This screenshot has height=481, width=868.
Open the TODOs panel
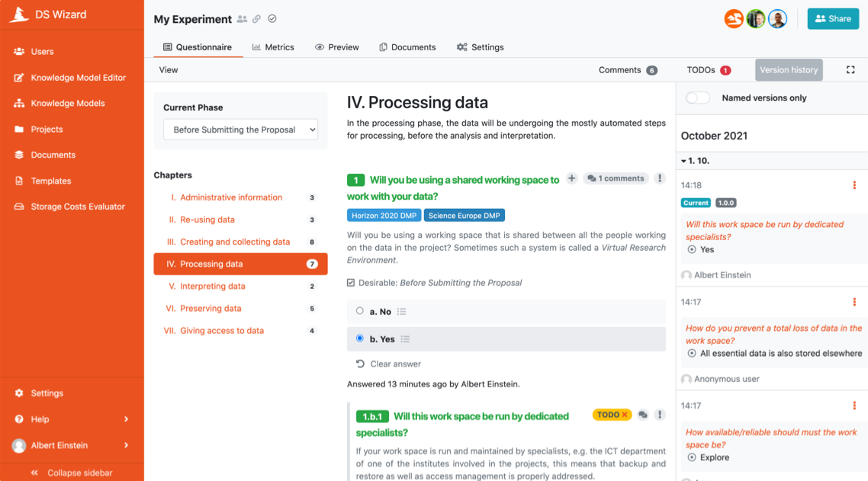click(709, 69)
